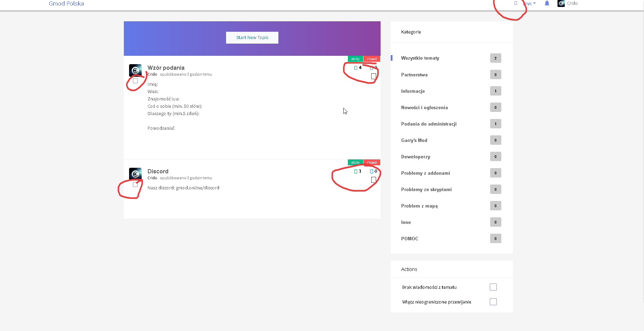Select the 'Wszystkie tematy' category
The image size is (644, 331).
click(420, 58)
